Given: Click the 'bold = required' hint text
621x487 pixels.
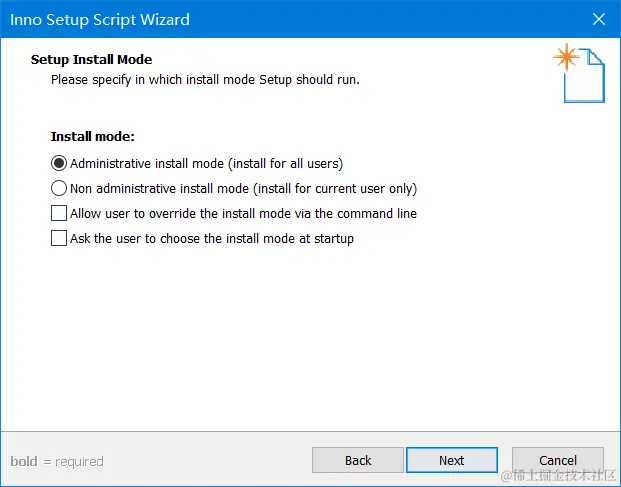Looking at the screenshot, I should pos(57,461).
